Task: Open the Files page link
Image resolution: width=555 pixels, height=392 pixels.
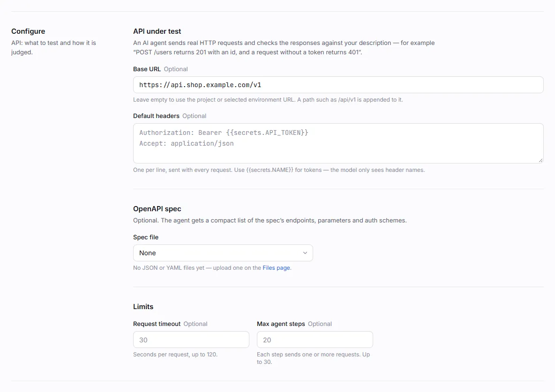Action: (276, 268)
